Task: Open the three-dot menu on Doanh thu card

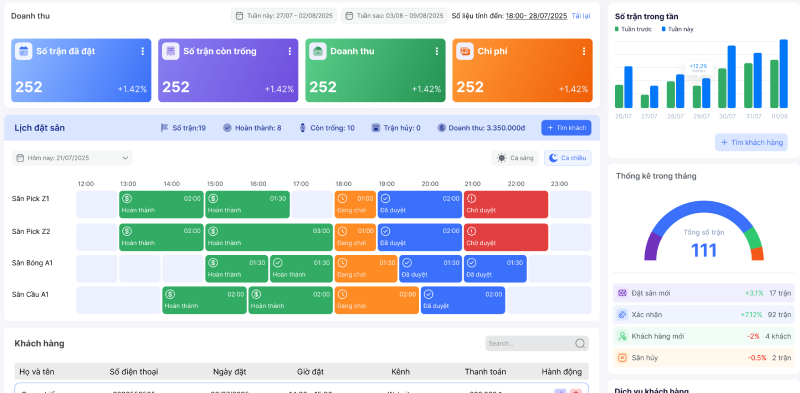Action: (x=437, y=51)
